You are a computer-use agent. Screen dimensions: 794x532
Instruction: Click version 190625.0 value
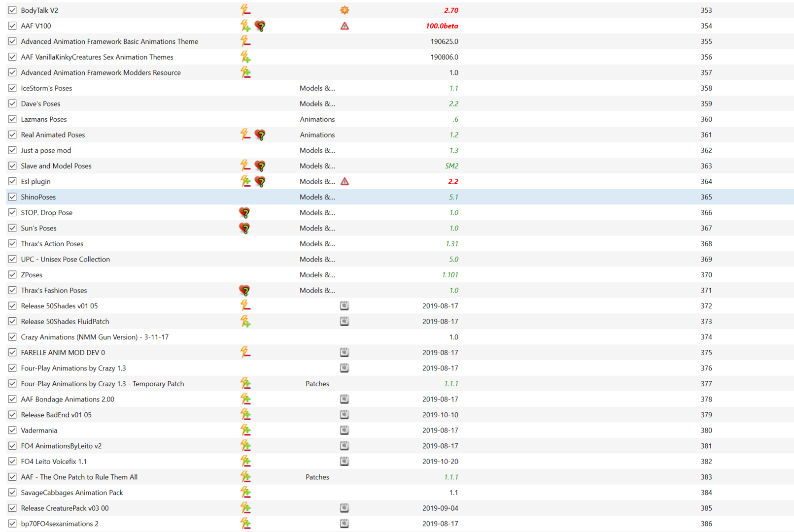[444, 41]
